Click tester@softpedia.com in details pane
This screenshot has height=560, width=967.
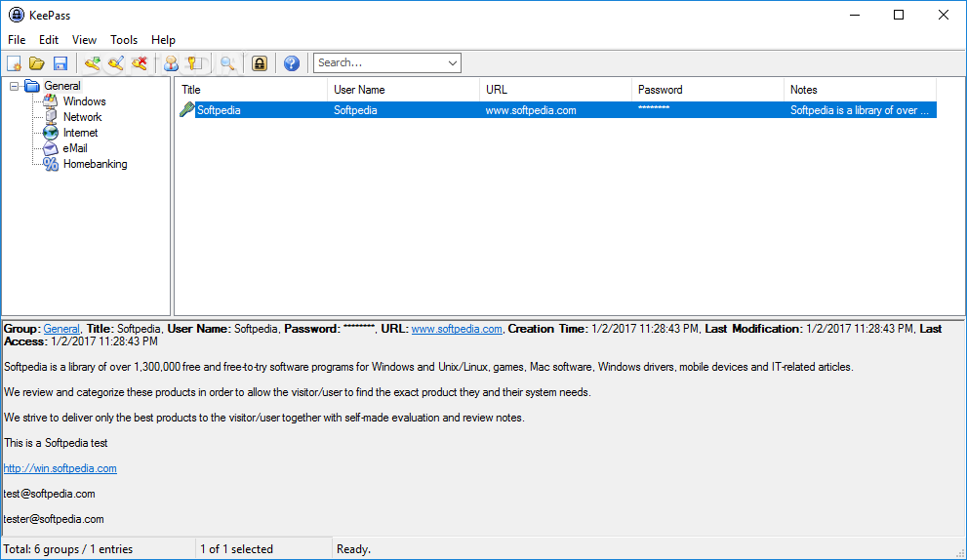click(x=54, y=519)
